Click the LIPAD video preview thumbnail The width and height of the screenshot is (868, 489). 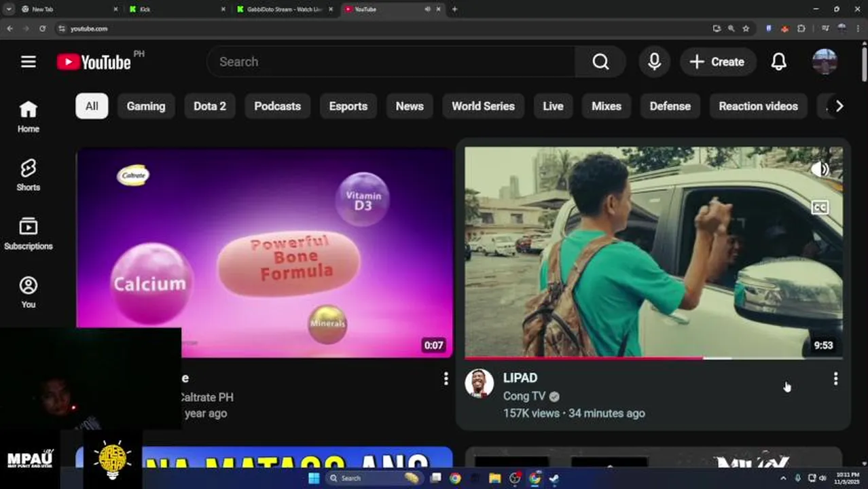653,252
